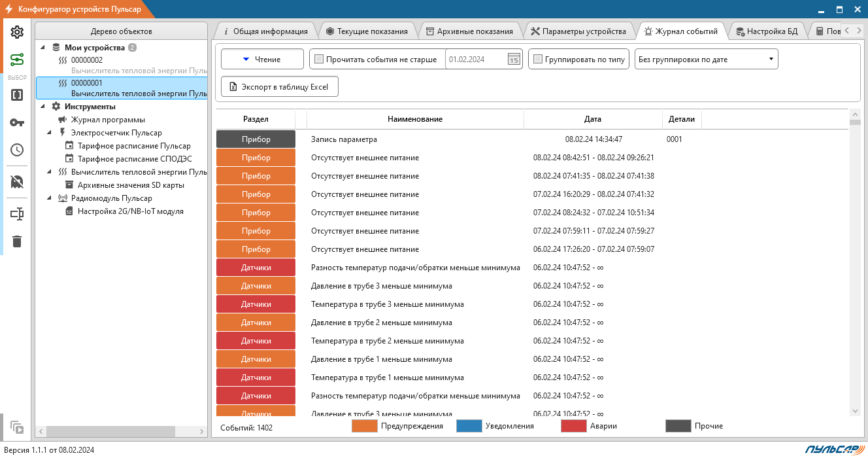Open calendar picker in date field
Viewport: 868px width, 458px height.
[514, 60]
